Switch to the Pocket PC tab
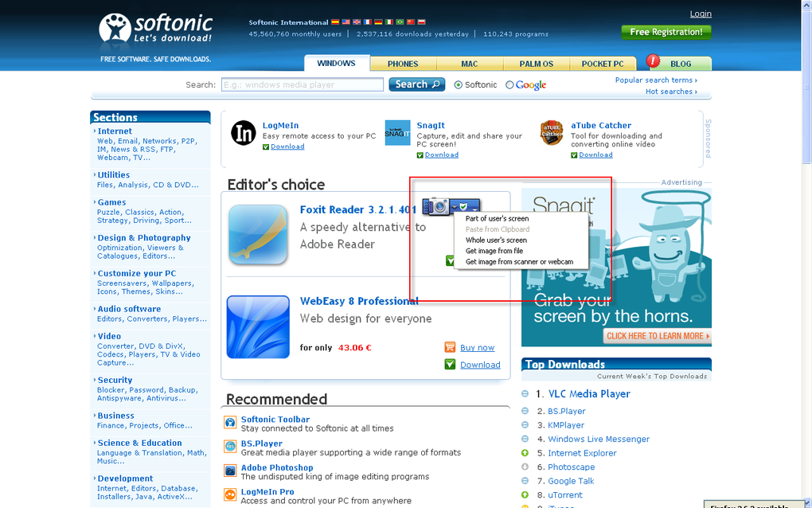812x508 pixels. point(603,64)
